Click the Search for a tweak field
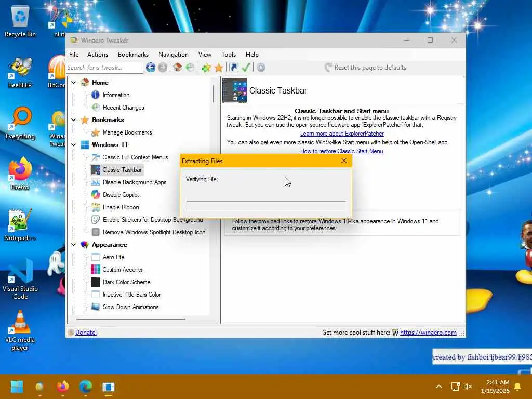This screenshot has width=532, height=399. 104,68
